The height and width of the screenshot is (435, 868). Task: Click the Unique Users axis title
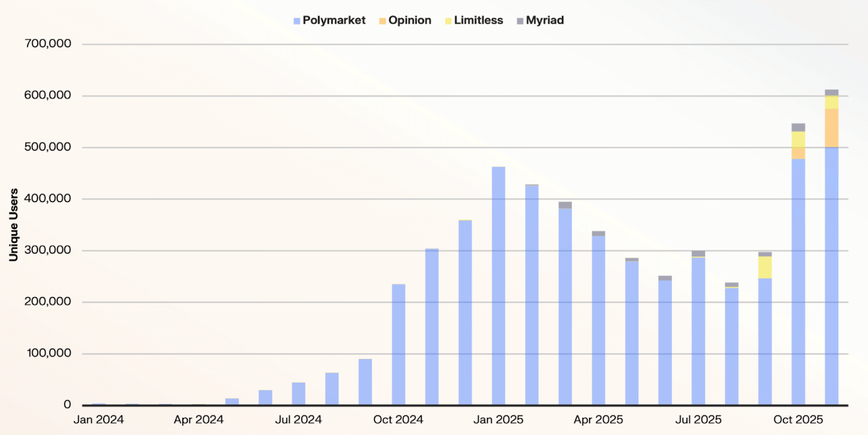coord(14,225)
